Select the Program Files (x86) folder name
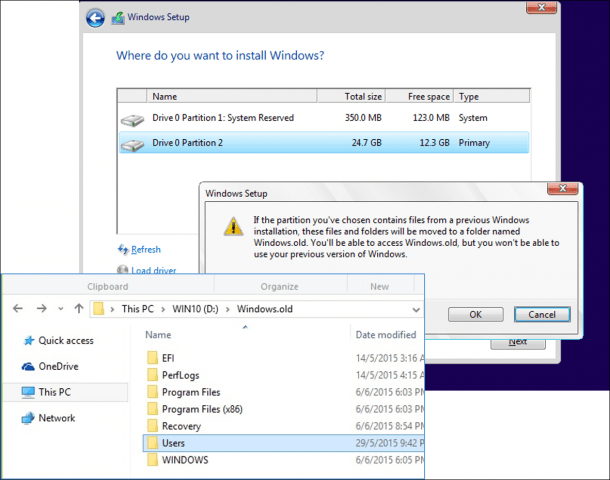 click(202, 409)
